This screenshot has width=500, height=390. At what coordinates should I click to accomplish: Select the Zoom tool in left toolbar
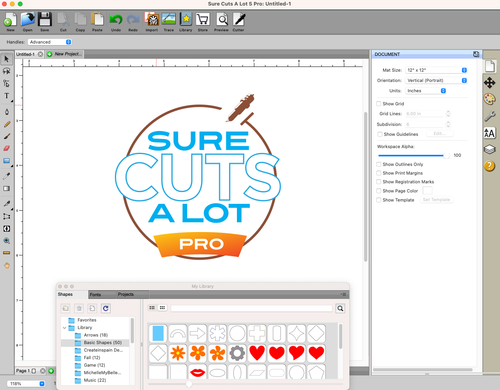pyautogui.click(x=6, y=241)
